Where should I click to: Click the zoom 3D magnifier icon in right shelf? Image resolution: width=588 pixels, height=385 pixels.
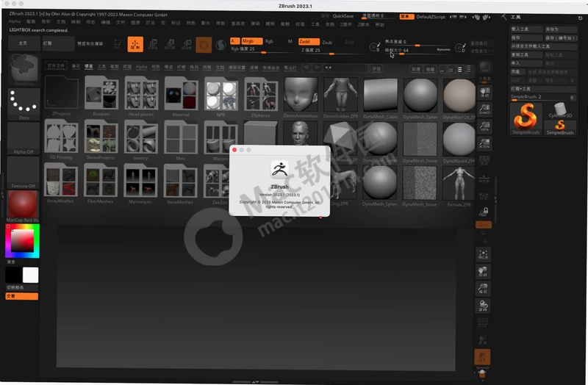point(483,289)
